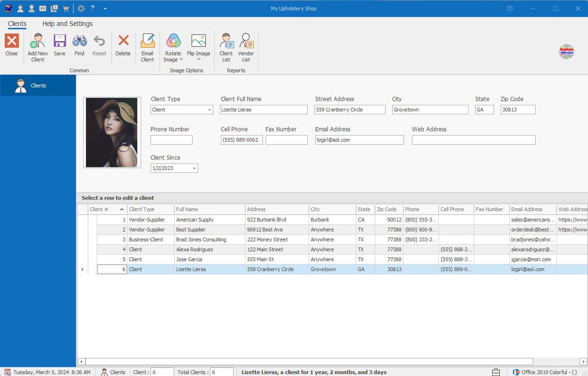Image resolution: width=588 pixels, height=376 pixels.
Task: Open the Client Type combo box
Action: click(x=209, y=110)
